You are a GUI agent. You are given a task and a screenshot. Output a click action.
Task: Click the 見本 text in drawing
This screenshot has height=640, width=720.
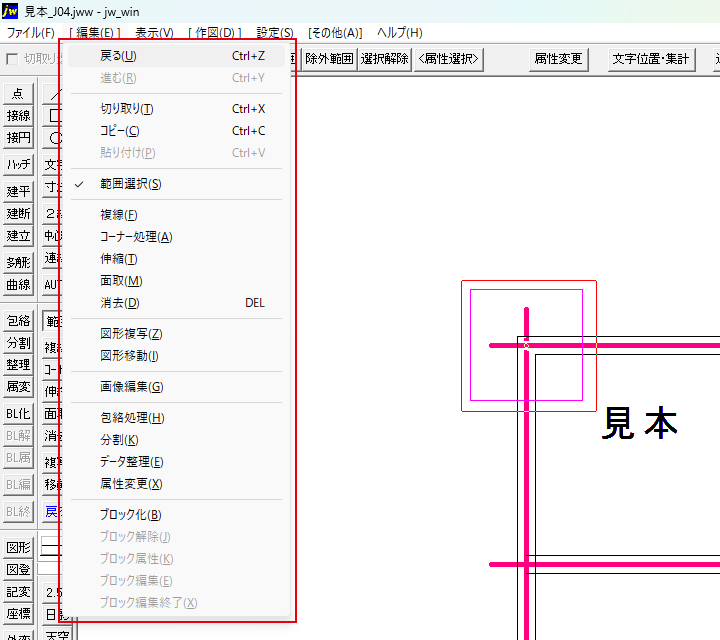tap(640, 423)
